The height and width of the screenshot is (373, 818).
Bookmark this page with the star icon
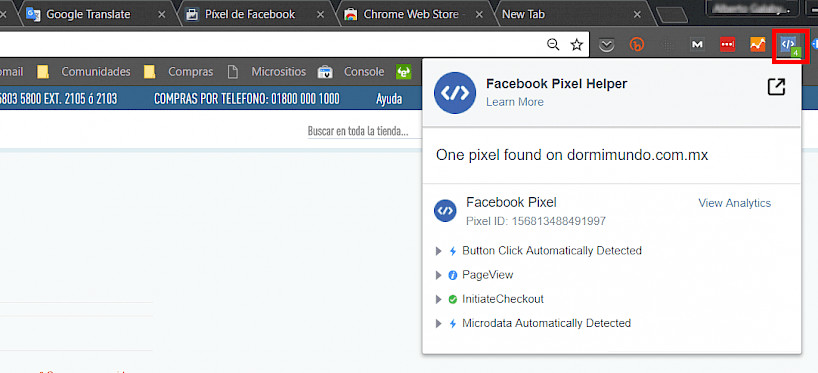[576, 45]
